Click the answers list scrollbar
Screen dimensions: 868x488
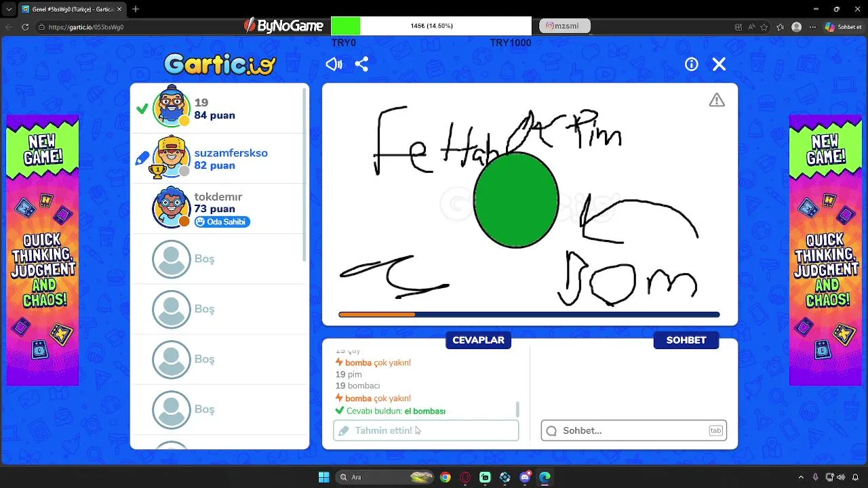[518, 409]
